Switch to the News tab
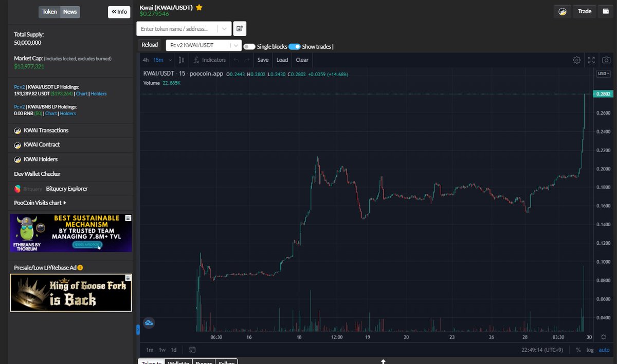This screenshot has width=617, height=364. click(x=70, y=12)
